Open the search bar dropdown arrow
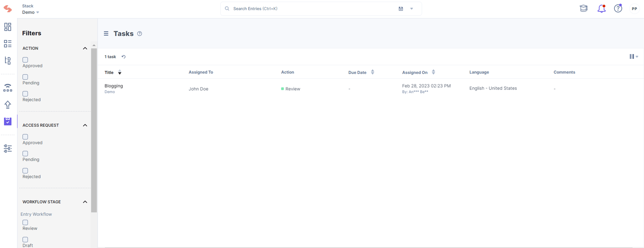The width and height of the screenshot is (644, 248). pyautogui.click(x=412, y=9)
